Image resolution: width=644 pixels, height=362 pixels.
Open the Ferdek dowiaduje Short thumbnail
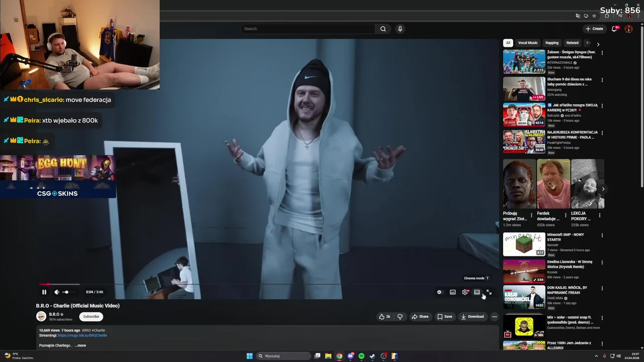click(x=553, y=184)
